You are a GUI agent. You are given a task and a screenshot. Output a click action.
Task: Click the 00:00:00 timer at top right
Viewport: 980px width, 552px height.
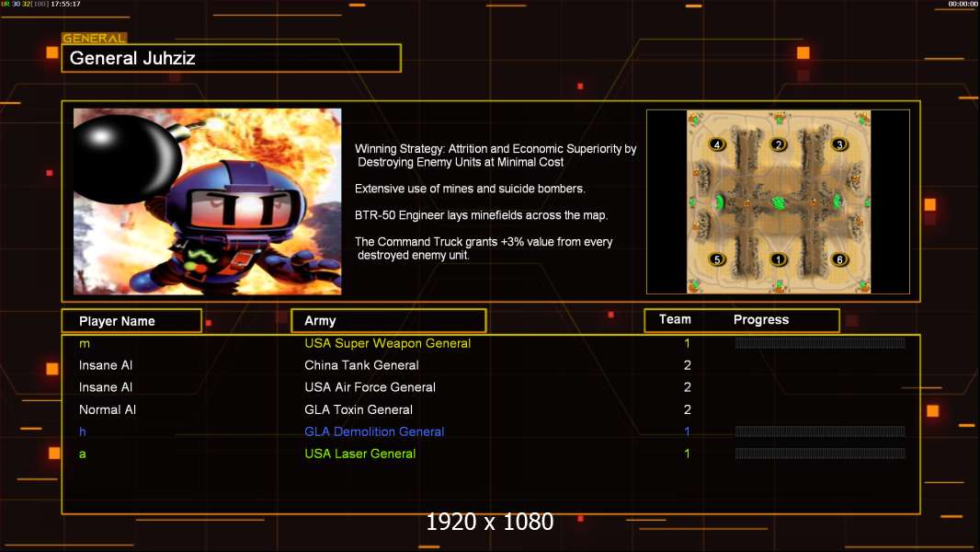click(x=963, y=4)
